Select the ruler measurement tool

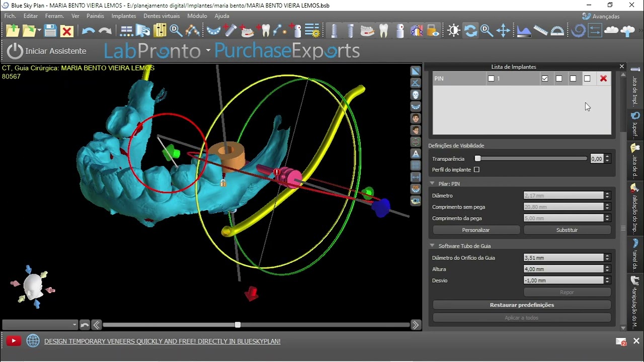pos(540,31)
